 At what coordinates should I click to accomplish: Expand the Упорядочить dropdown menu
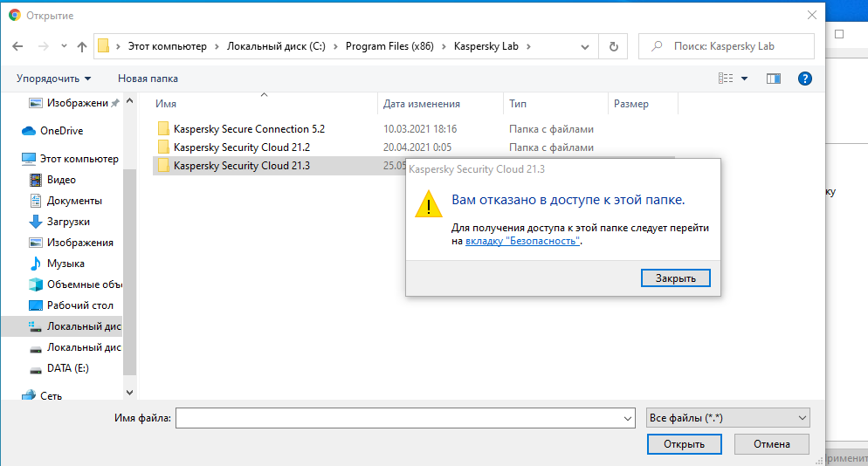[54, 79]
